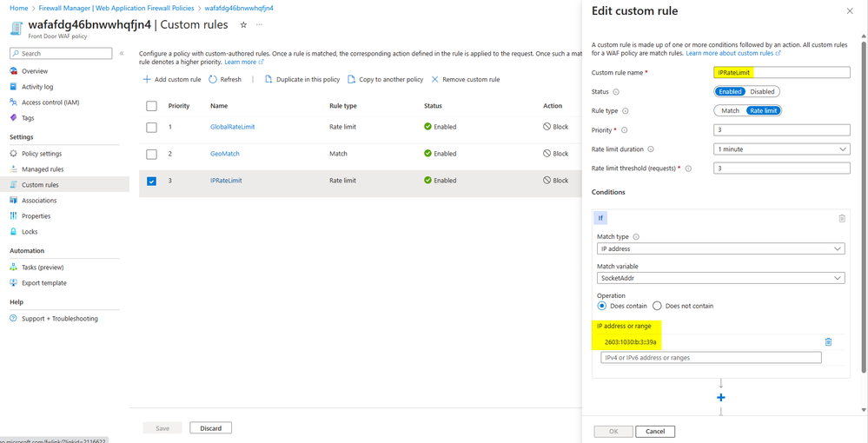Click the Save button

coord(162,428)
